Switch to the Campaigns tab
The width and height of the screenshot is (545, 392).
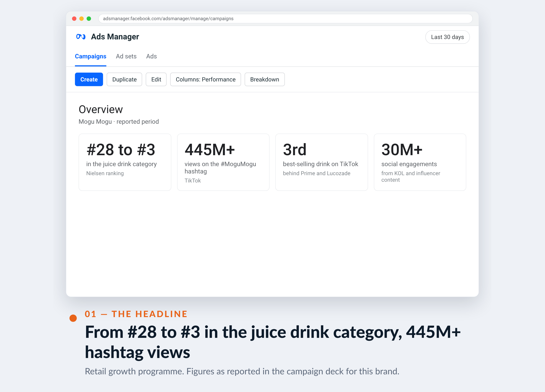(91, 56)
